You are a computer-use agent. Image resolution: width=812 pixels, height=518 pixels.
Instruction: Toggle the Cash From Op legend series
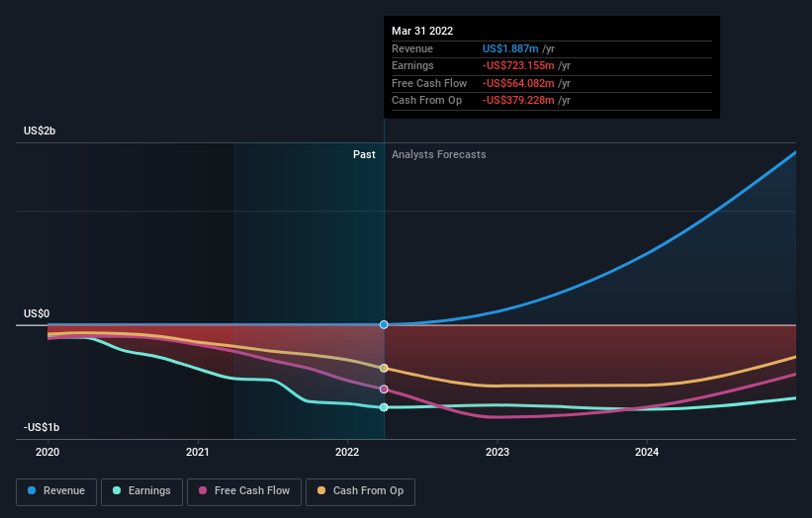click(360, 491)
